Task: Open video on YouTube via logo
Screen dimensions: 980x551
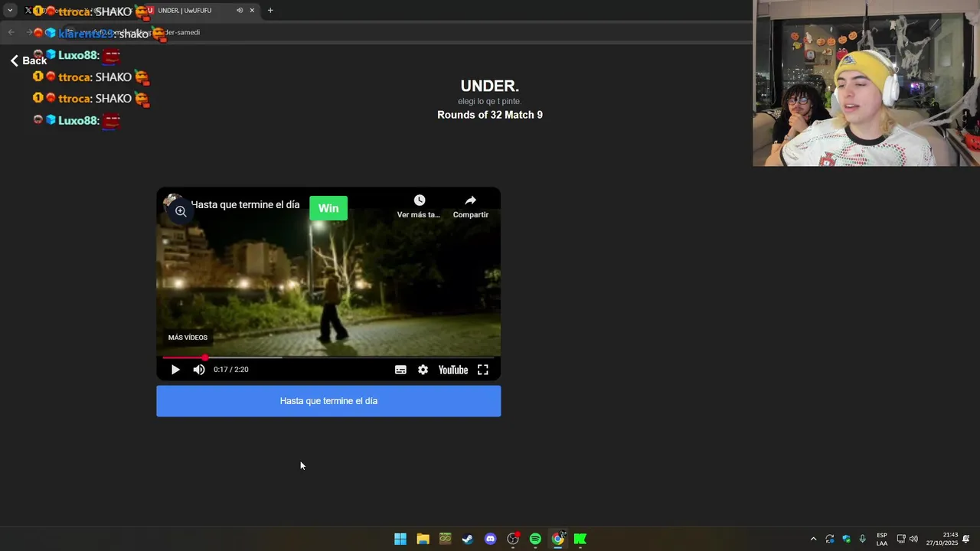Action: [x=453, y=370]
